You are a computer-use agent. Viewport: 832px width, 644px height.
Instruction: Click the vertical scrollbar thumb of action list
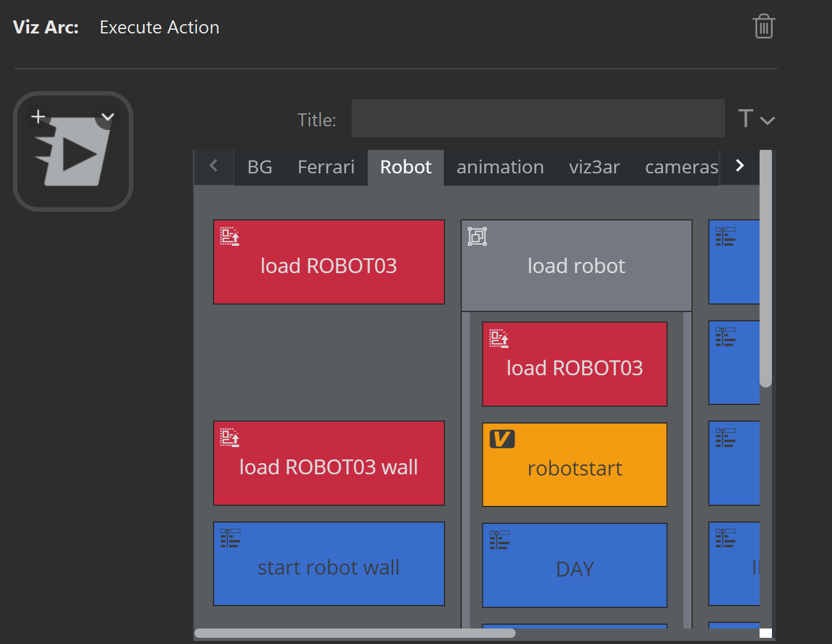(766, 268)
